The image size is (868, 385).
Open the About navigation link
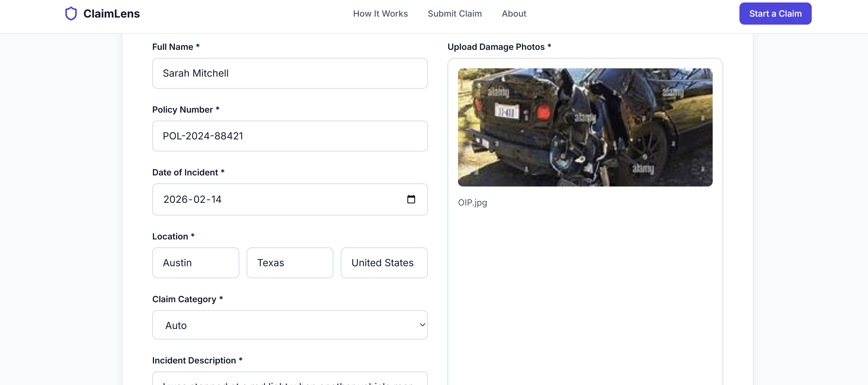514,14
